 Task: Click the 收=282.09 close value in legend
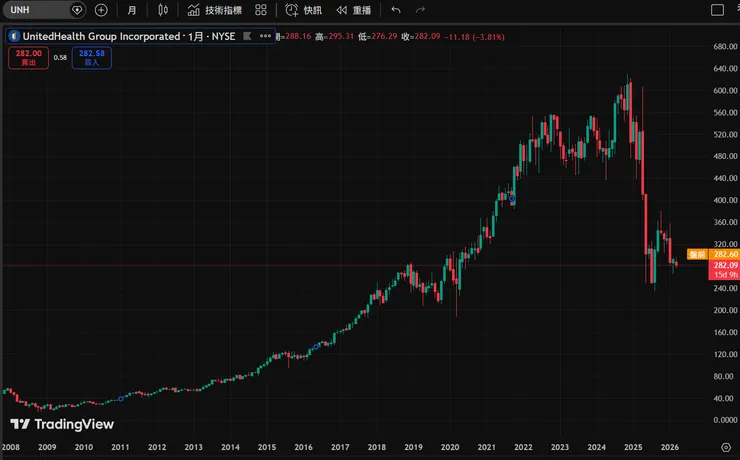pyautogui.click(x=421, y=36)
